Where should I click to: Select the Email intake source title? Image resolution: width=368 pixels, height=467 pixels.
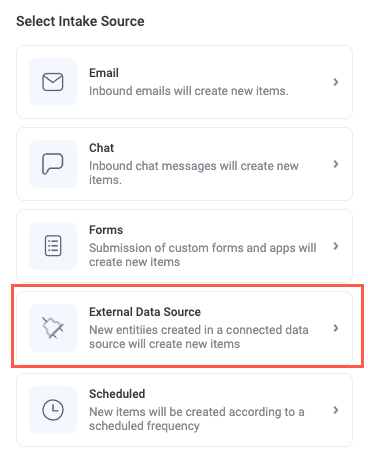coord(104,73)
